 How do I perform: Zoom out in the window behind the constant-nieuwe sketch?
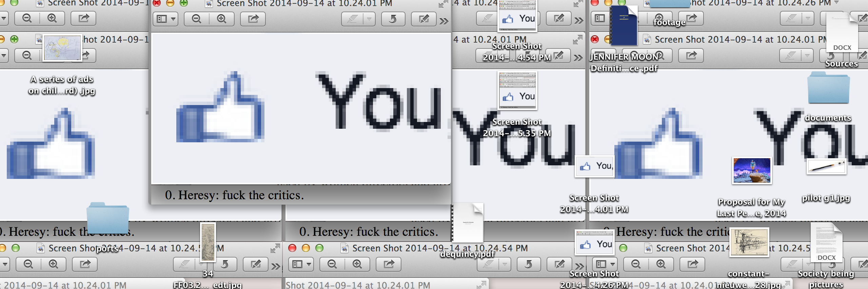636,264
